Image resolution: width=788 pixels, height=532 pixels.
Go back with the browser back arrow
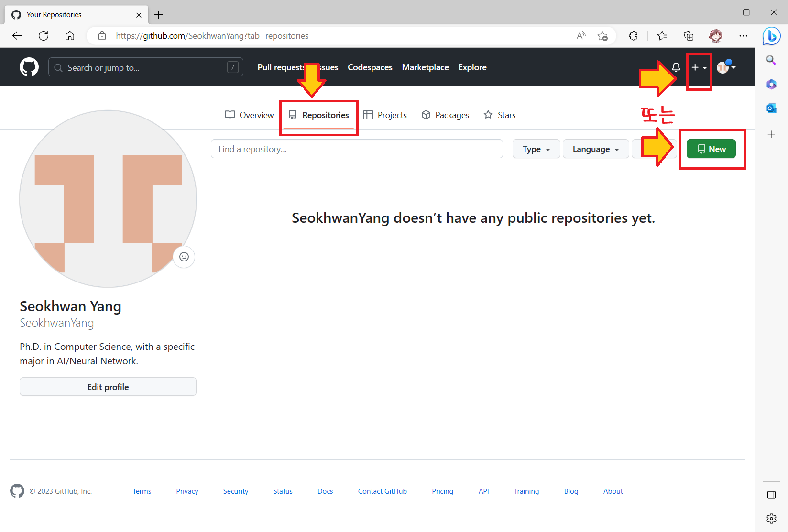(x=17, y=36)
